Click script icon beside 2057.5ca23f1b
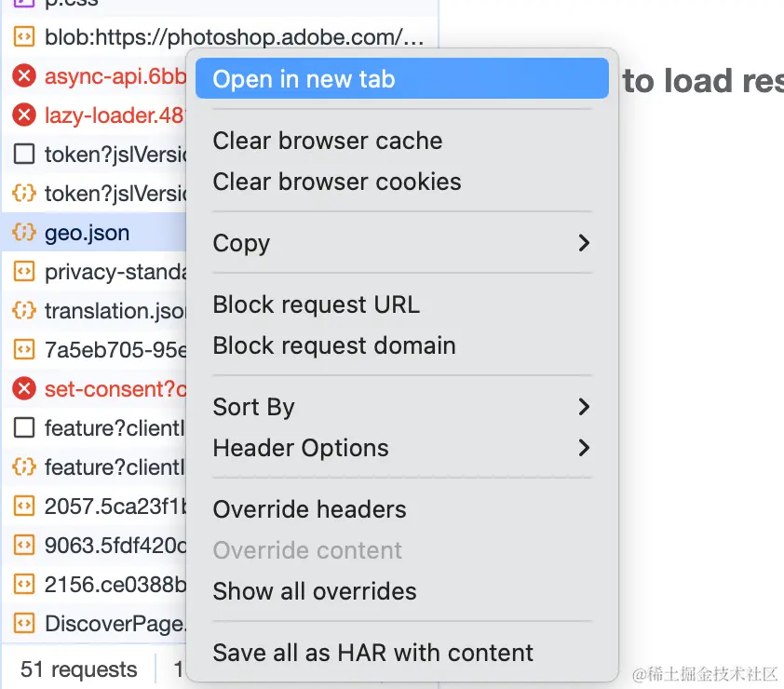This screenshot has width=784, height=689. tap(24, 506)
